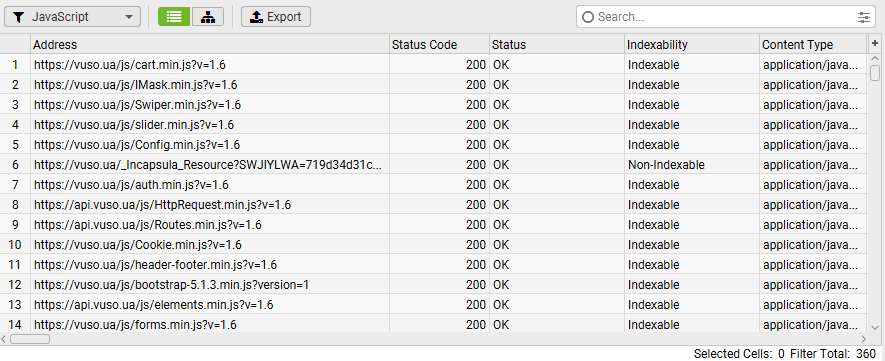This screenshot has width=885, height=361.
Task: Click the table scroll up arrow
Action: (x=875, y=59)
